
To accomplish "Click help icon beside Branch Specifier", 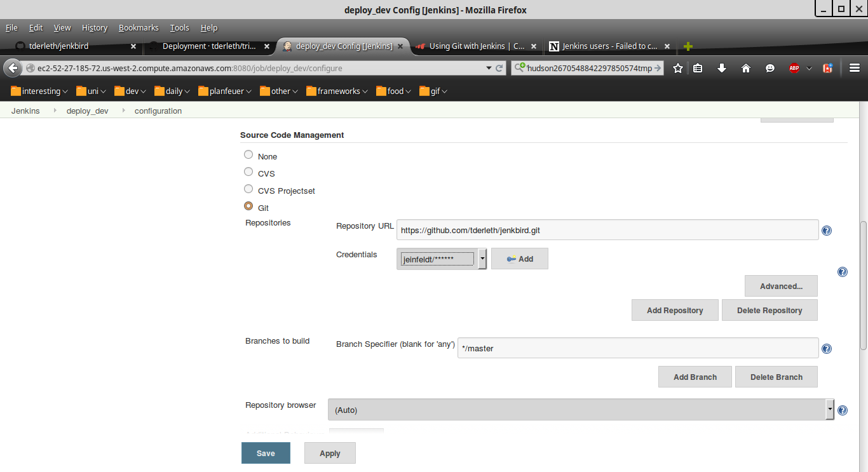I will tap(827, 349).
